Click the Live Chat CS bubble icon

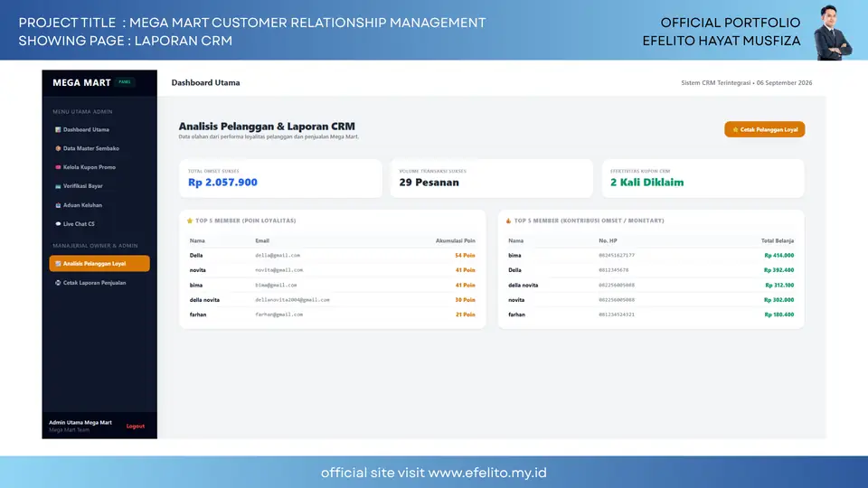click(58, 224)
